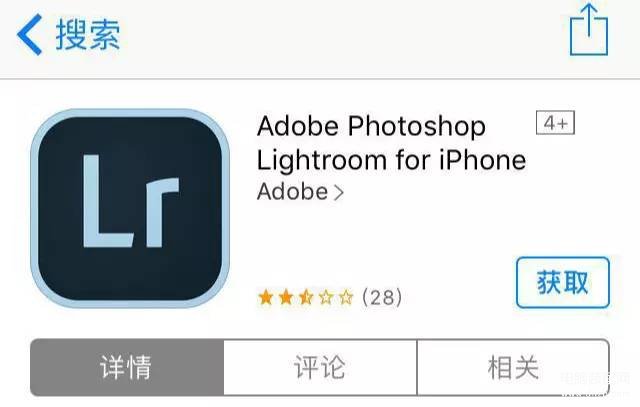Expand the chevron next to Adobe
This screenshot has height=407, width=640.
coord(338,193)
